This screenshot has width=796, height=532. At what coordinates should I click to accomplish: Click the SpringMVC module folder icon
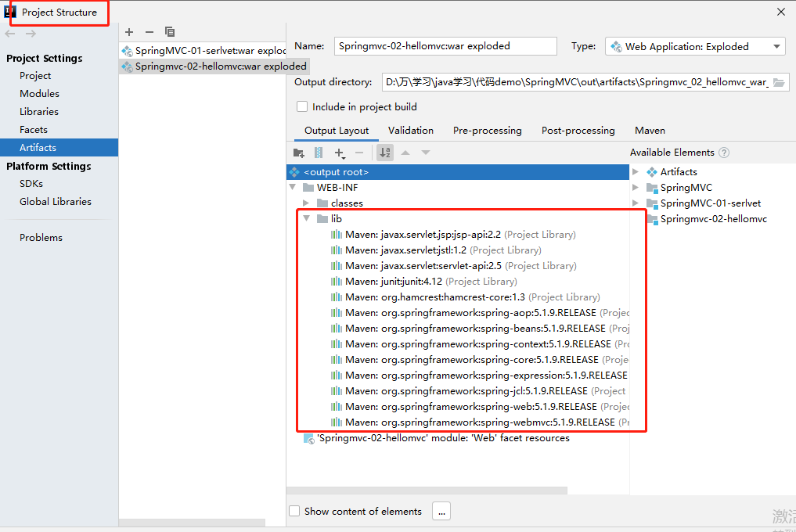pos(652,188)
